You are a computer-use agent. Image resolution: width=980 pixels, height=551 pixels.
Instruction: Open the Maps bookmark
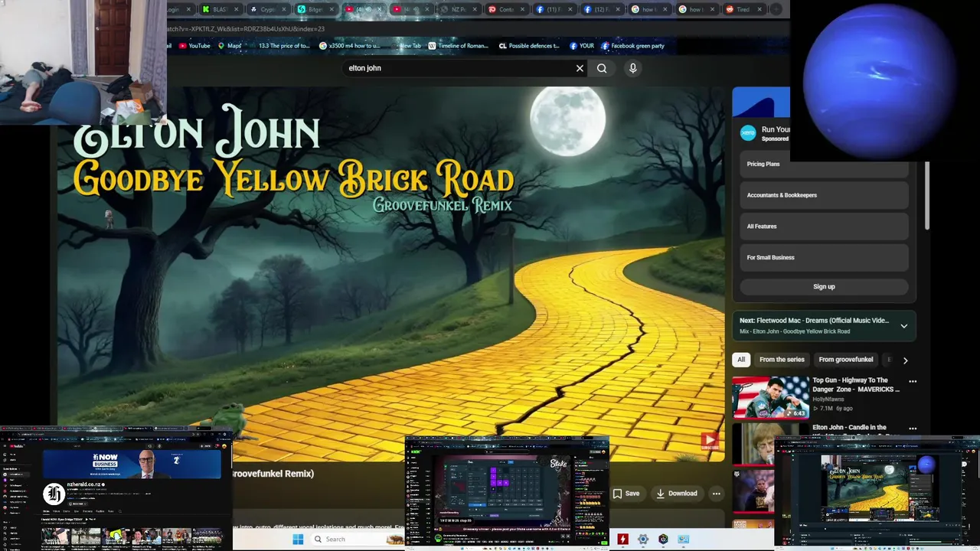pyautogui.click(x=230, y=46)
